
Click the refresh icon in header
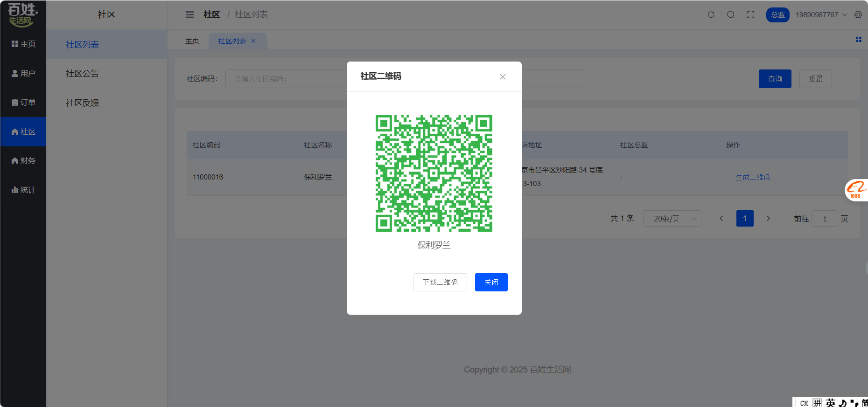[x=711, y=15]
